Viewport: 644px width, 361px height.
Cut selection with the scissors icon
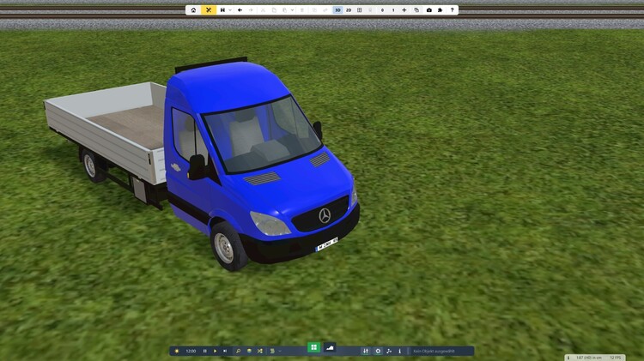tap(263, 9)
